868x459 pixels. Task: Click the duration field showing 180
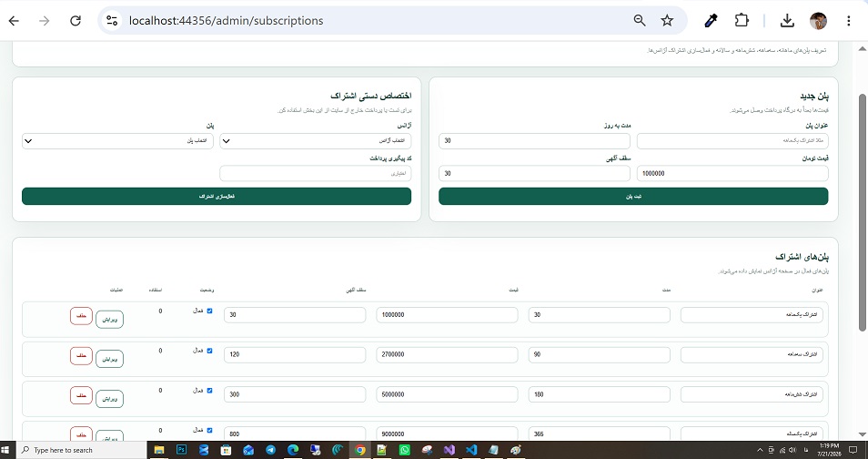(599, 394)
